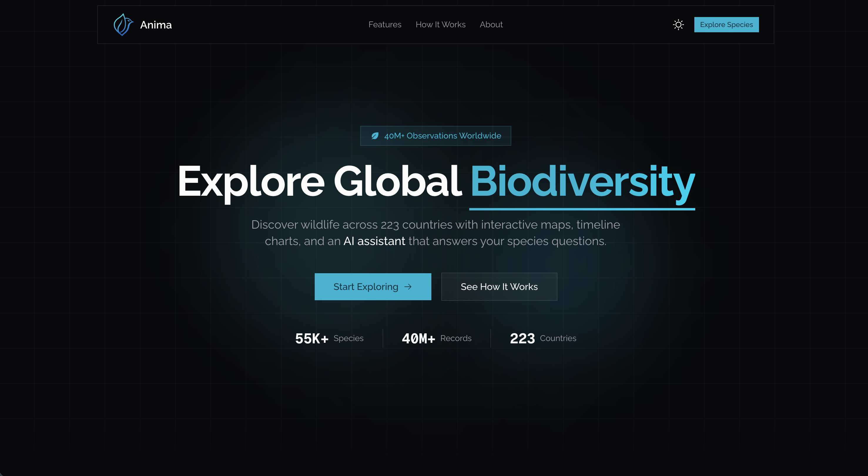Open the About nav link
Viewport: 868px width, 476px height.
(x=491, y=25)
